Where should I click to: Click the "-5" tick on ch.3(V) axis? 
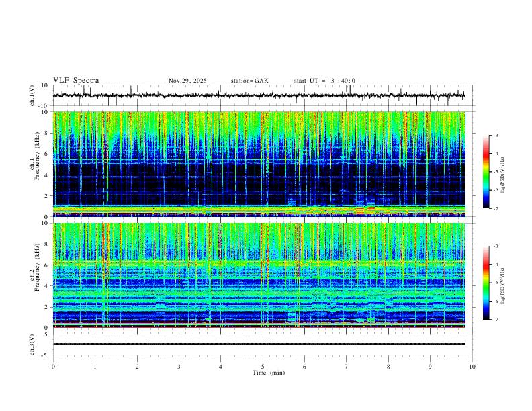point(46,355)
